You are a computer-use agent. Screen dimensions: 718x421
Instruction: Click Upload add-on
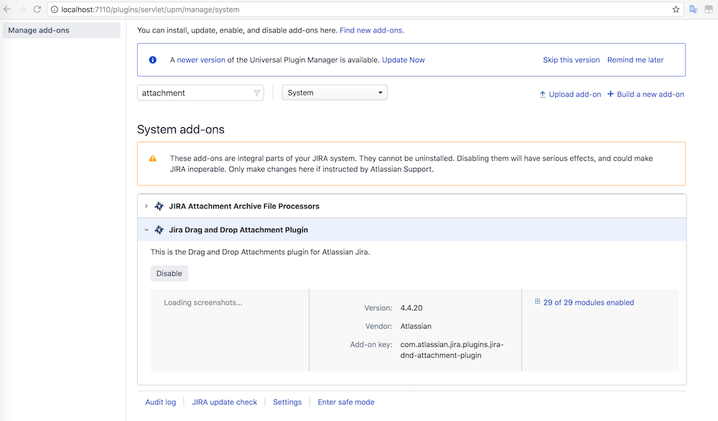570,94
